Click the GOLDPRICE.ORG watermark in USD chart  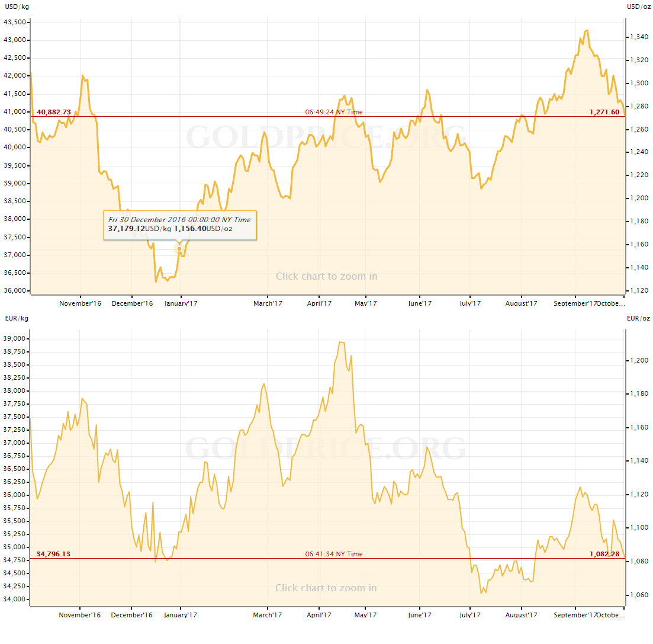[326, 137]
